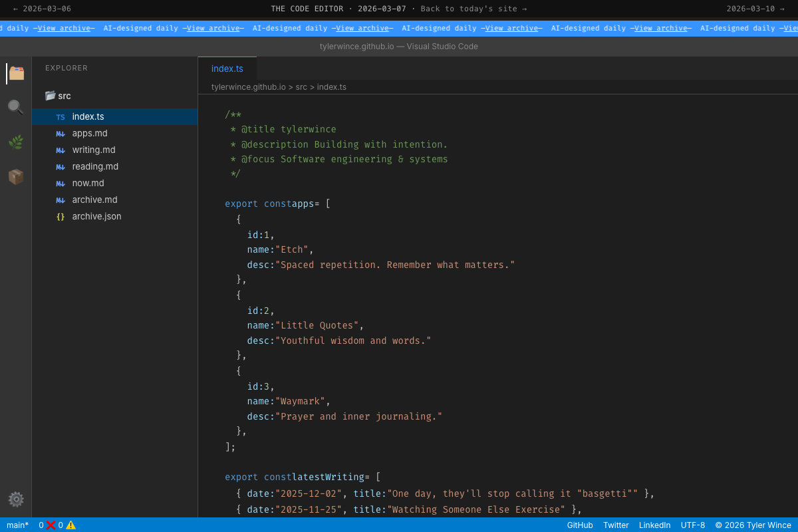Switch to the index.ts editor tab
The height and width of the screenshot is (532, 798).
(x=227, y=68)
